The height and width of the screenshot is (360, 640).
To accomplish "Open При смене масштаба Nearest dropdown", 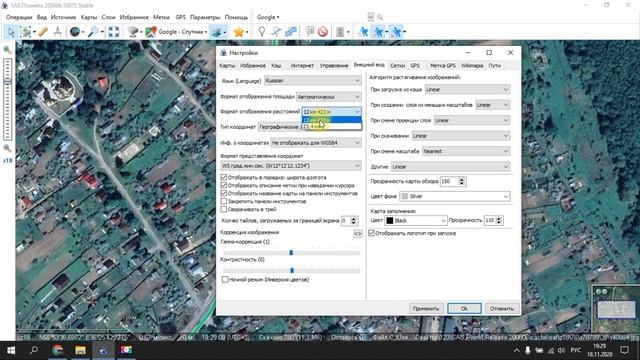I will pos(466,151).
